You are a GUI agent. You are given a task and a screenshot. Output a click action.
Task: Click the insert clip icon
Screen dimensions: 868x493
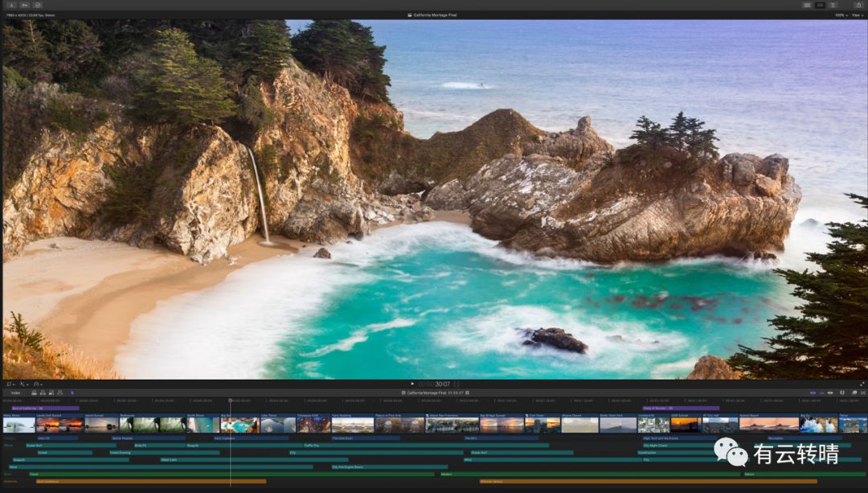tap(43, 392)
